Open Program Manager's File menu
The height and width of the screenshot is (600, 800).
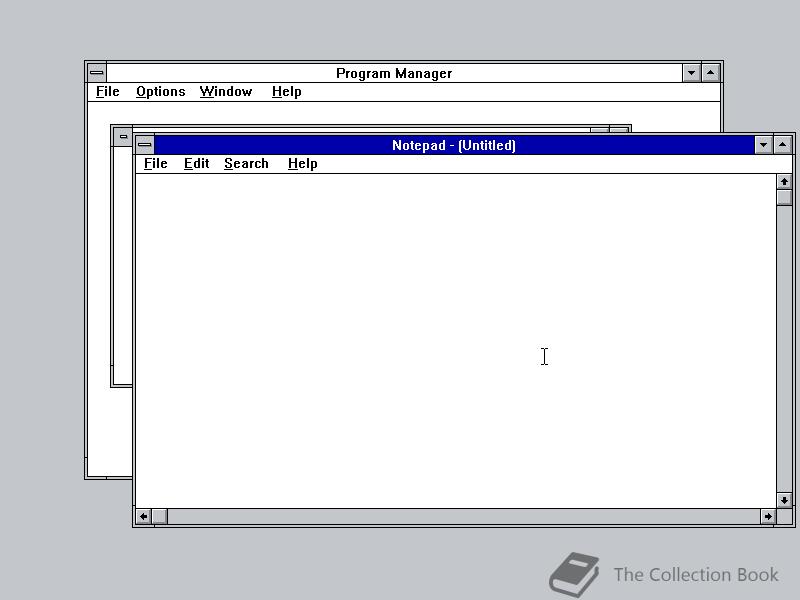tap(108, 92)
